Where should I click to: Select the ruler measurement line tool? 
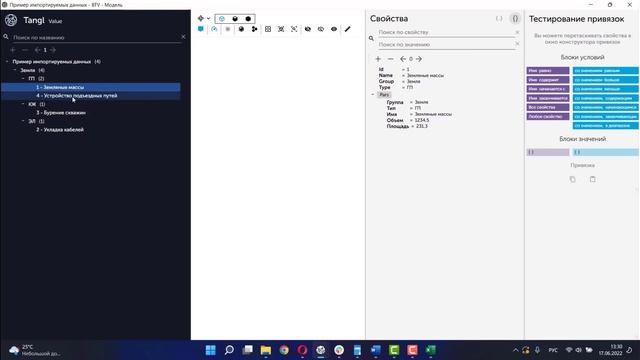tap(347, 29)
